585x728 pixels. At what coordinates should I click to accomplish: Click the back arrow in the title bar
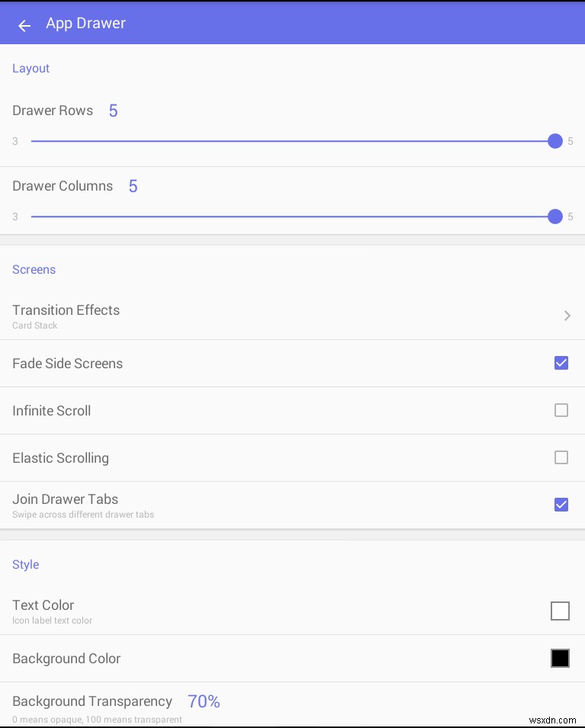point(24,24)
